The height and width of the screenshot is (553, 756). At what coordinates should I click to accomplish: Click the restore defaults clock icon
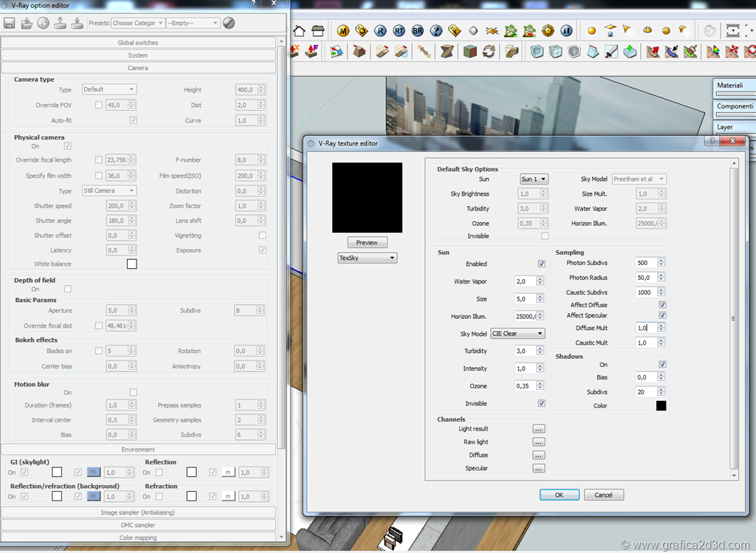(43, 23)
